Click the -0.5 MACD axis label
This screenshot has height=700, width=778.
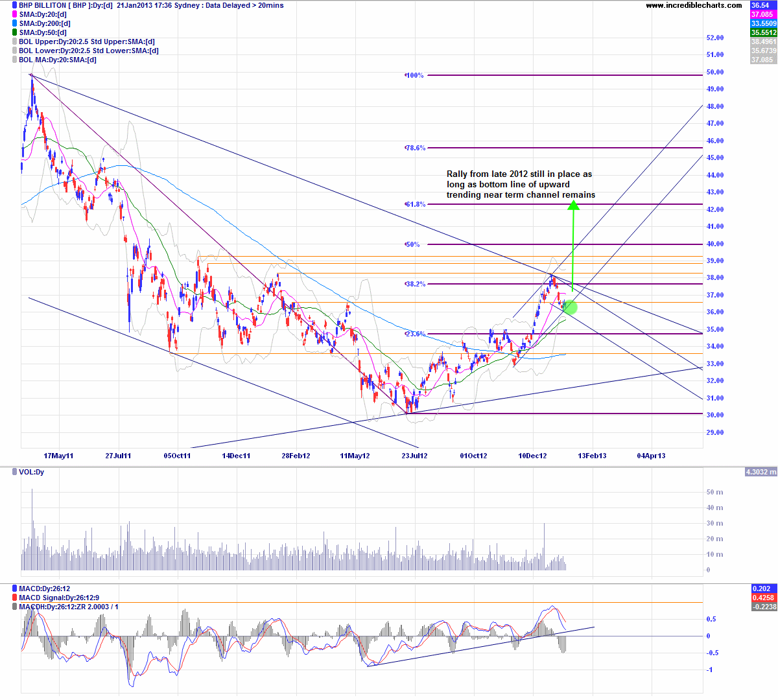(713, 653)
